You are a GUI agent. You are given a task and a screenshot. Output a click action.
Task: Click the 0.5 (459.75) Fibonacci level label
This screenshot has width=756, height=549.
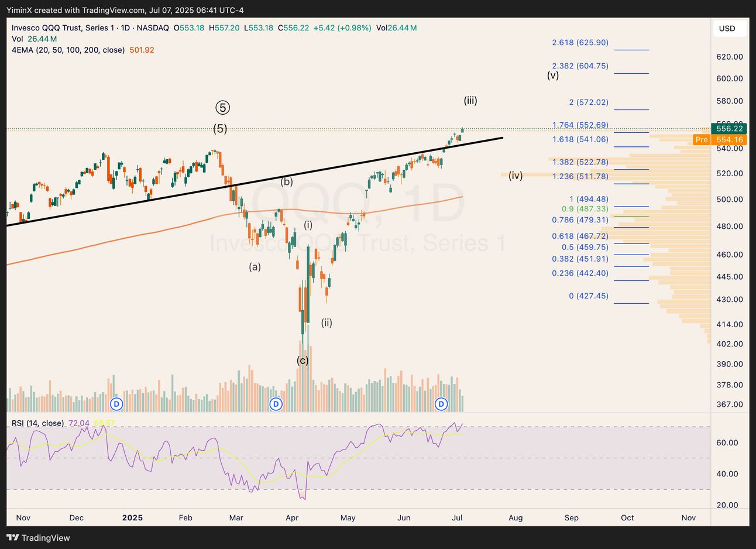585,248
